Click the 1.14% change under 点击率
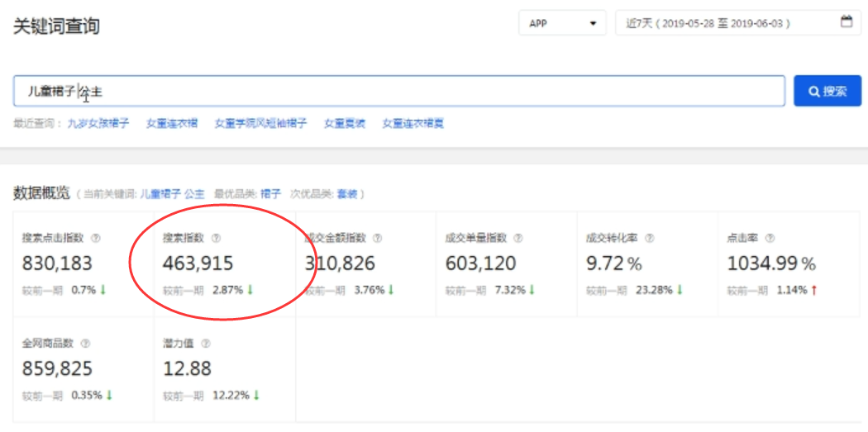 [792, 290]
